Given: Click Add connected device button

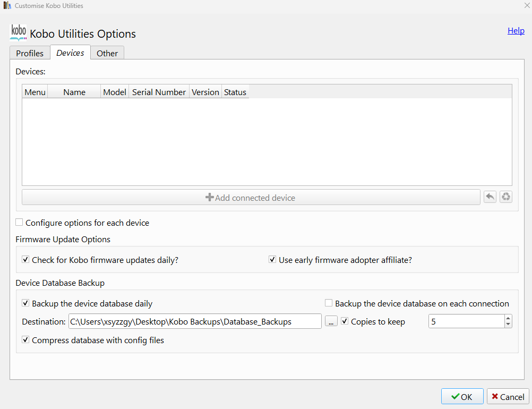Looking at the screenshot, I should click(251, 198).
